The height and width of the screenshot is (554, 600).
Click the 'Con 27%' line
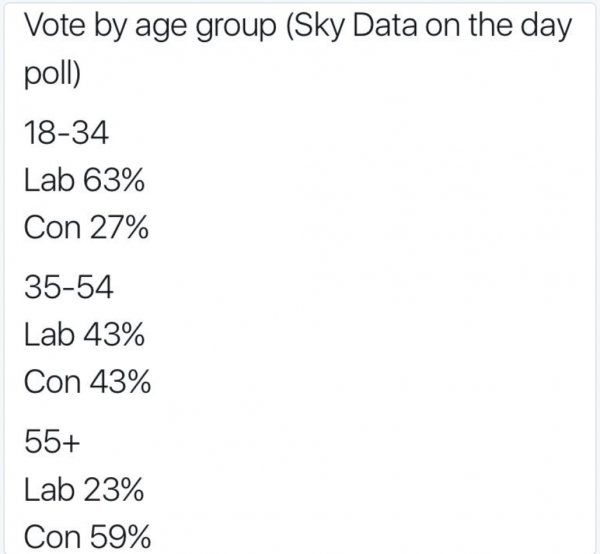pyautogui.click(x=86, y=227)
